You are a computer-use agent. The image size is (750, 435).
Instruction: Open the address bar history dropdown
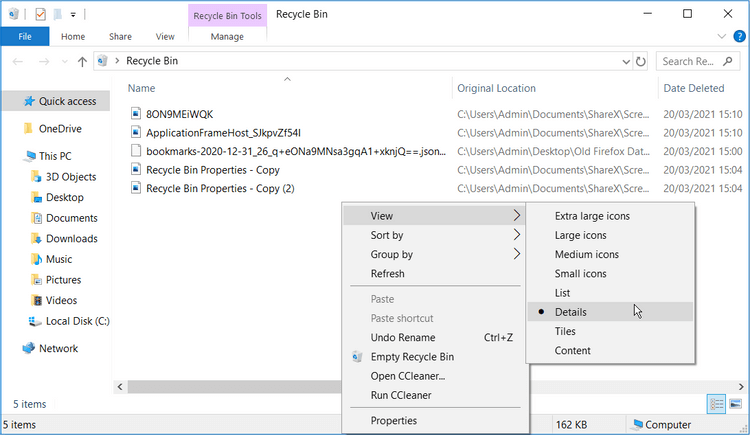pos(626,61)
